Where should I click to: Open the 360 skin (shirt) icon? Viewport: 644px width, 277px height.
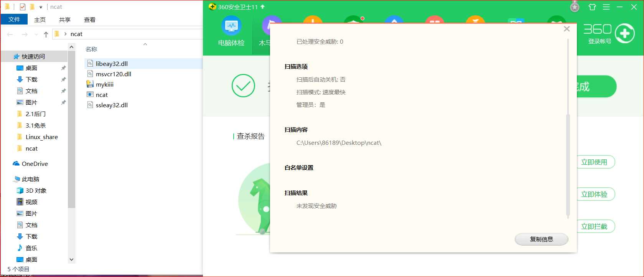pyautogui.click(x=592, y=7)
